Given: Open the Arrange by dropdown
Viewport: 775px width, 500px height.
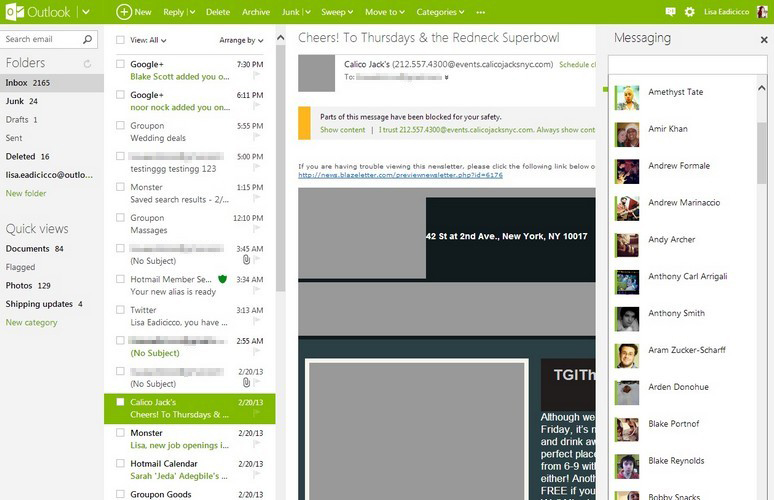Looking at the screenshot, I should [241, 40].
